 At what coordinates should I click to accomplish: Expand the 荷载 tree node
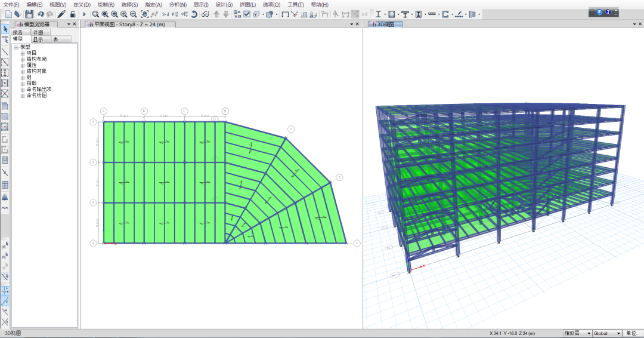[23, 84]
